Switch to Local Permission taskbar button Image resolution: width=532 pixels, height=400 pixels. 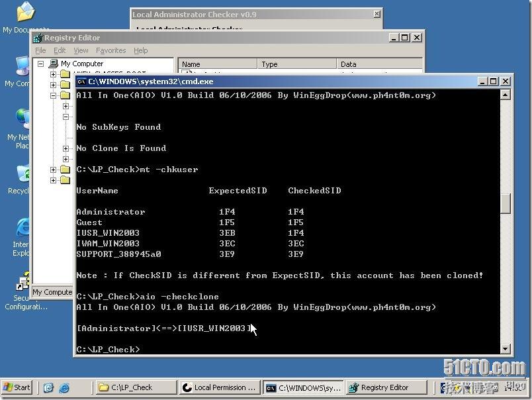click(220, 387)
